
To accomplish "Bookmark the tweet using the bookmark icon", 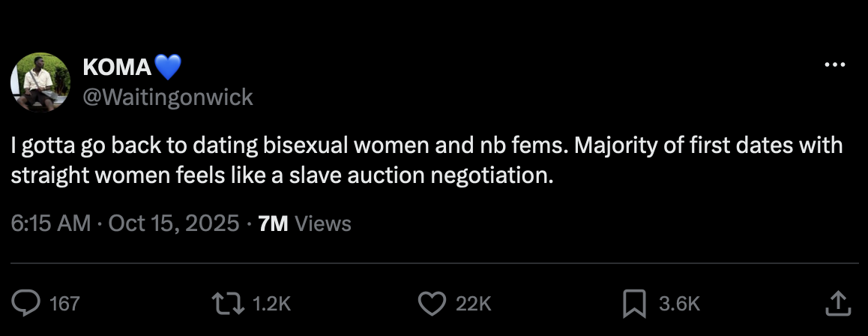I will (x=634, y=304).
